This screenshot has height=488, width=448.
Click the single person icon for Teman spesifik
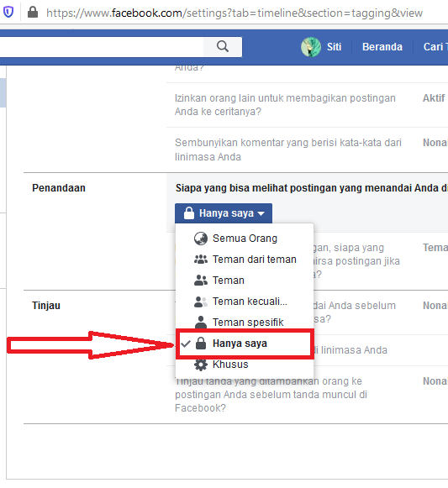click(201, 323)
